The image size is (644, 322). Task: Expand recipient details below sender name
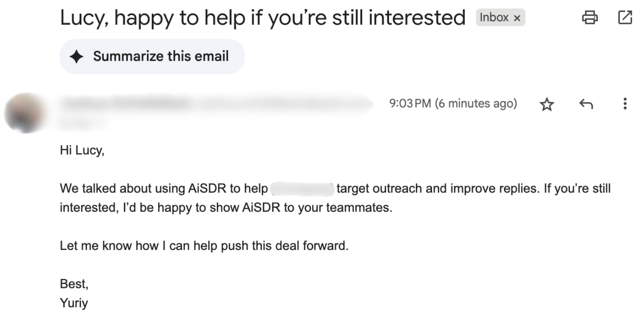(83, 121)
